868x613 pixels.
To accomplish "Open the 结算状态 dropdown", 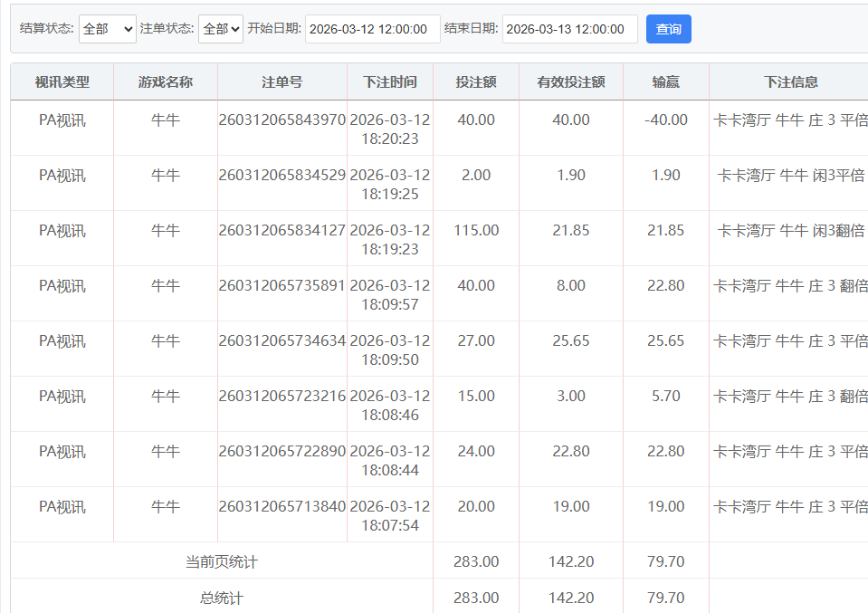I will (x=107, y=29).
